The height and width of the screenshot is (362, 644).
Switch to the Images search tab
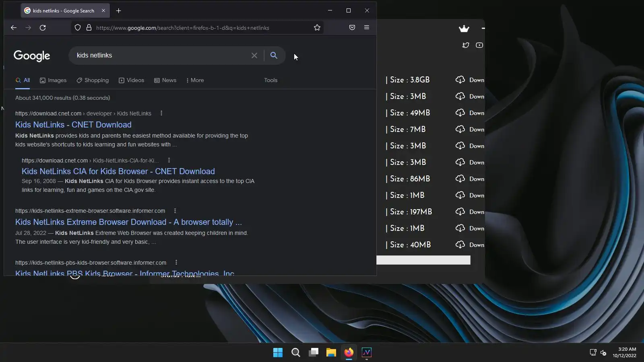[x=53, y=80]
